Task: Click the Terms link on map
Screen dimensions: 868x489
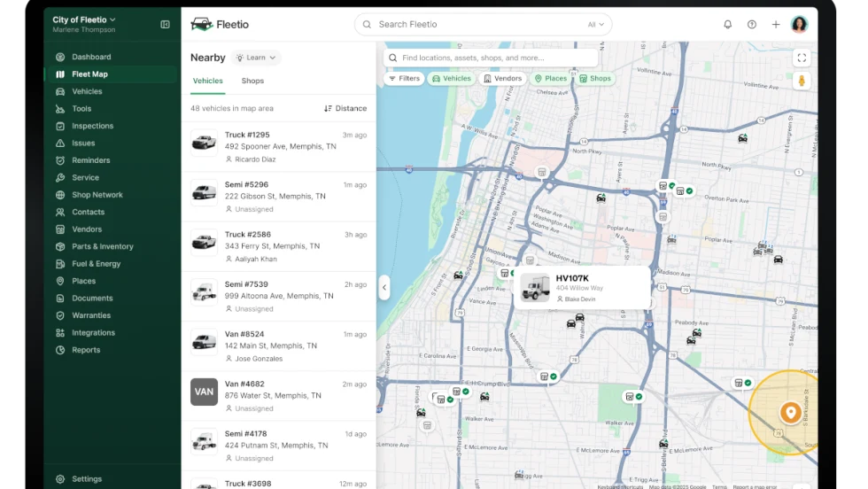Action: click(719, 486)
